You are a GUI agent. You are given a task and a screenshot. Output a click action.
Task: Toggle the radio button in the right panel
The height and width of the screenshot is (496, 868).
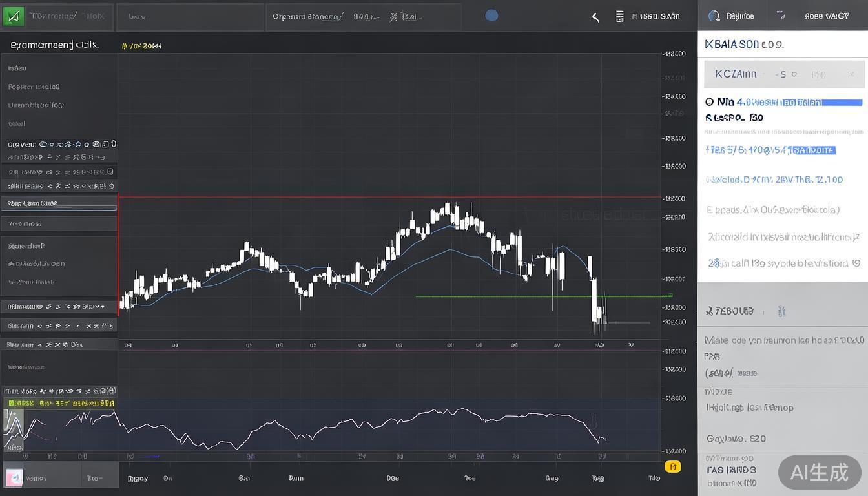[x=709, y=102]
